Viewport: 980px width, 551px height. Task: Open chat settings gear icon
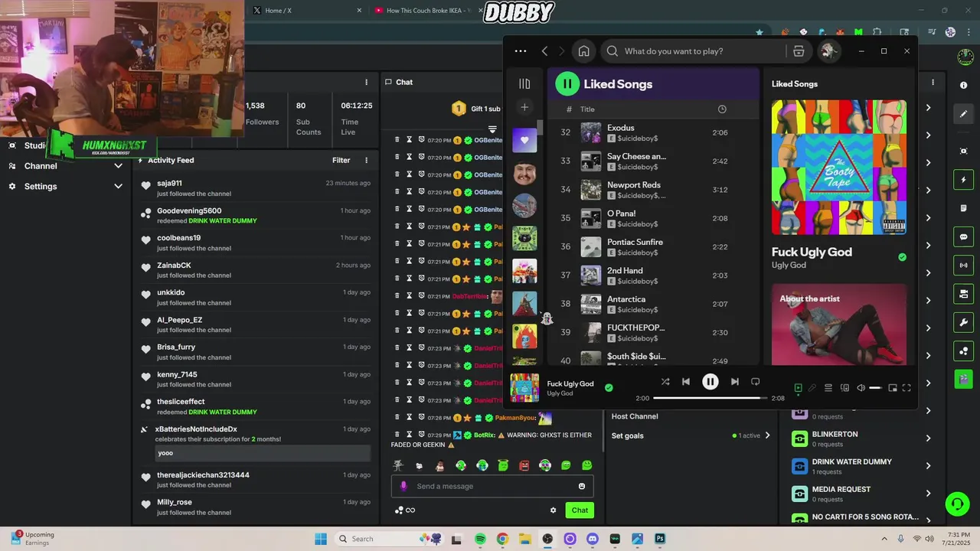pos(553,510)
